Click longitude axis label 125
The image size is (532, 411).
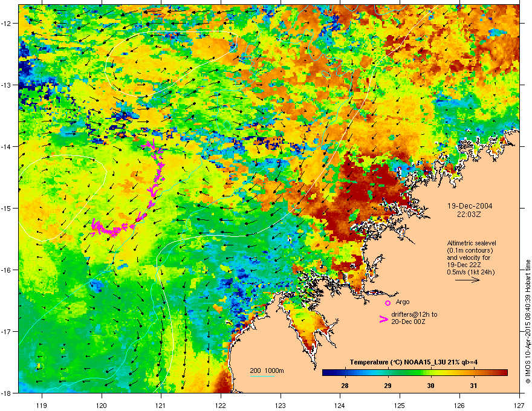click(400, 405)
